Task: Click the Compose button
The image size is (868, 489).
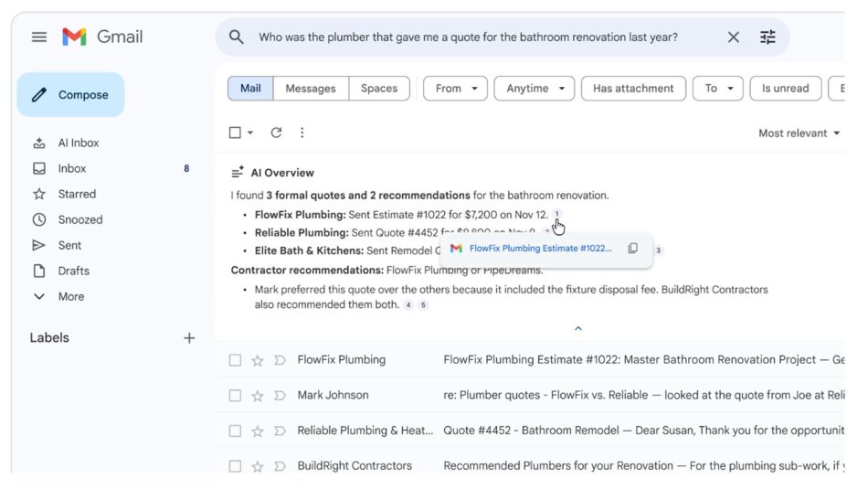Action: coord(71,95)
